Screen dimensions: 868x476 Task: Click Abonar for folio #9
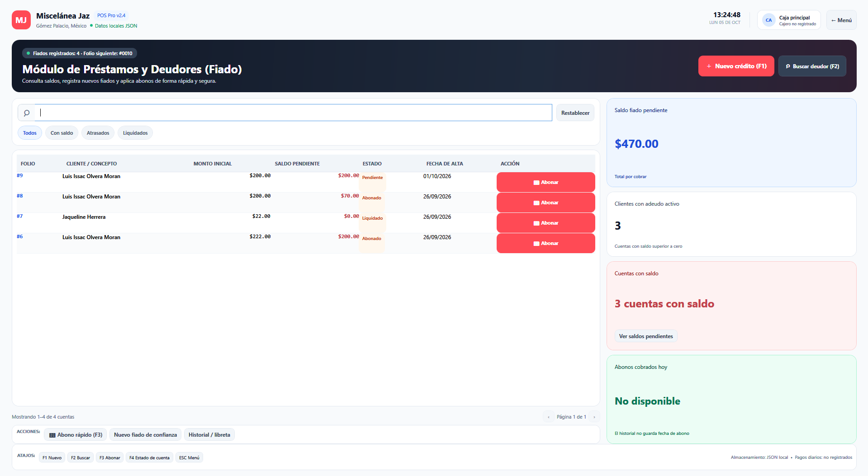545,182
